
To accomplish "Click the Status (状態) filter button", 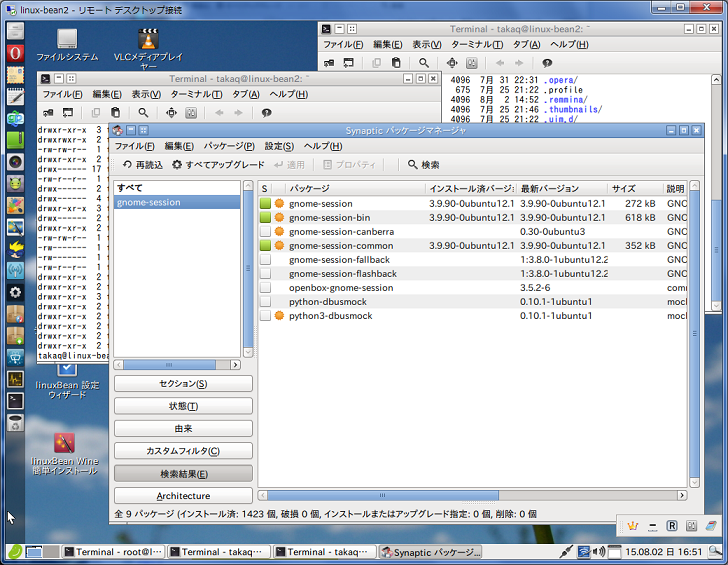I will 183,406.
